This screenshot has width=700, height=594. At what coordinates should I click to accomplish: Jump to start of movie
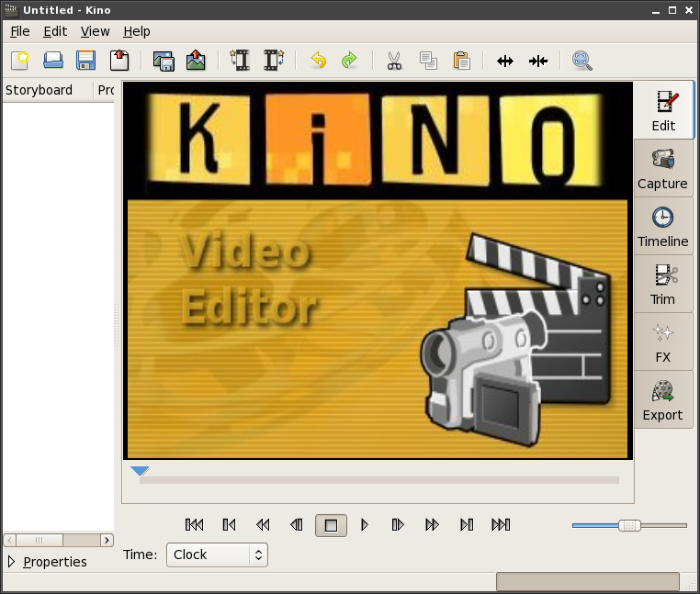(194, 525)
